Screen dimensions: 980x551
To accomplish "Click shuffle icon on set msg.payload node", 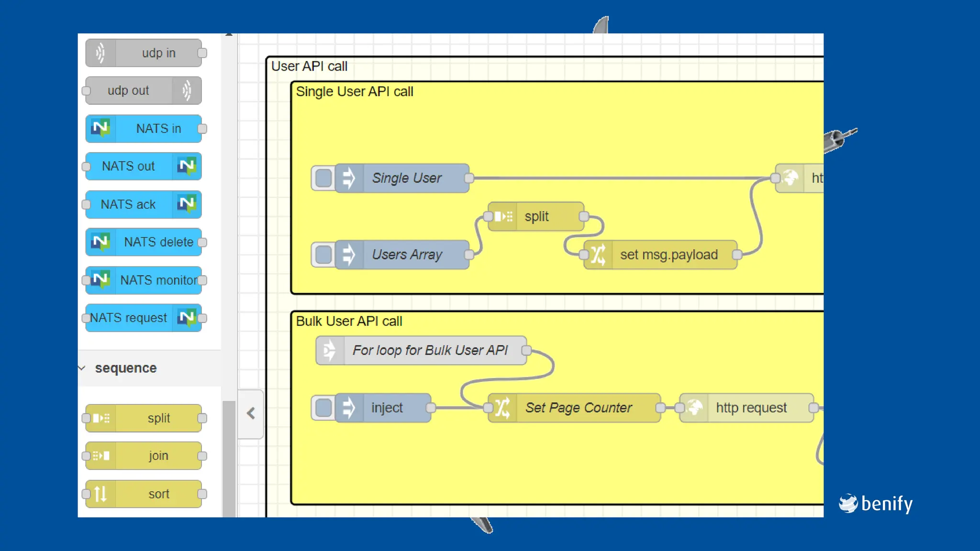I will point(598,254).
